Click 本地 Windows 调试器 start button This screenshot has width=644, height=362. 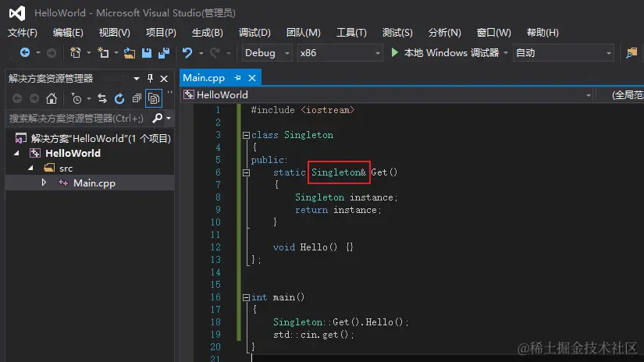click(445, 52)
